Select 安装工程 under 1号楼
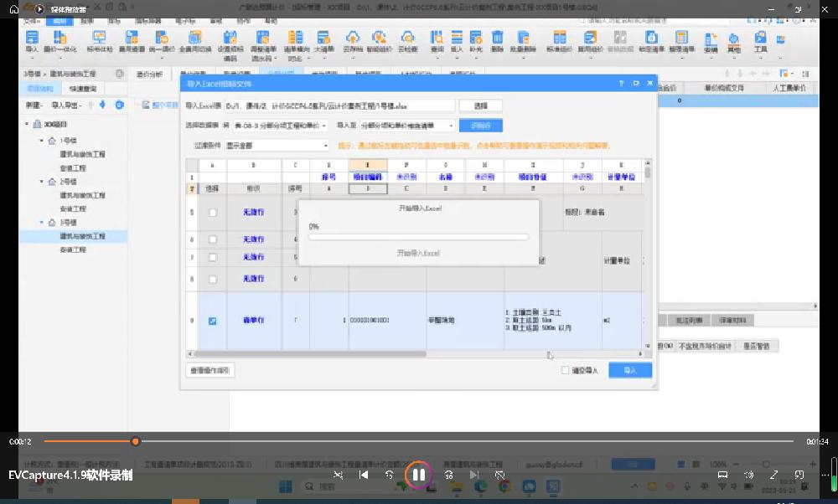This screenshot has height=504, width=838. 73,168
